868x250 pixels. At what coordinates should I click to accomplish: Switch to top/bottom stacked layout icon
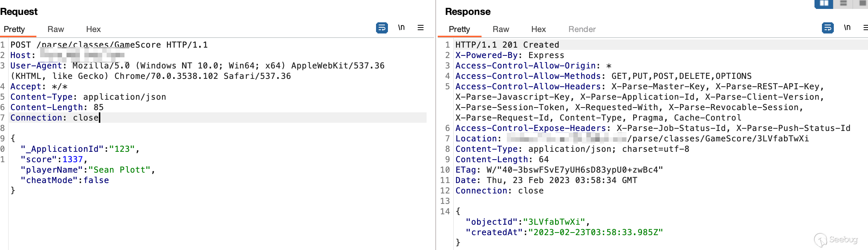pos(843,3)
